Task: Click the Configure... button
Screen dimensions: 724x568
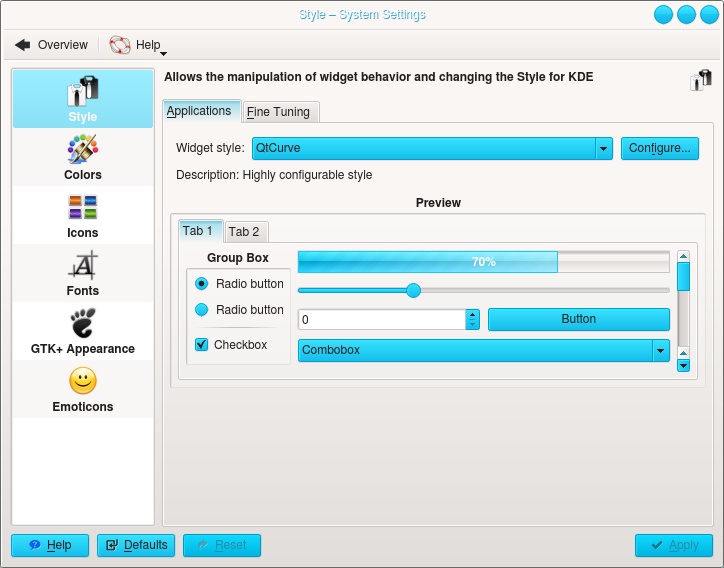Action: point(659,148)
